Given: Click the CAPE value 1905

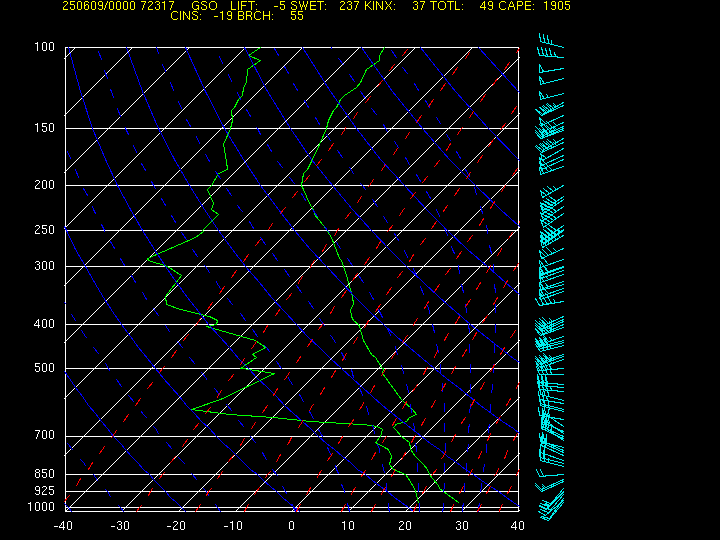Looking at the screenshot, I should [557, 6].
